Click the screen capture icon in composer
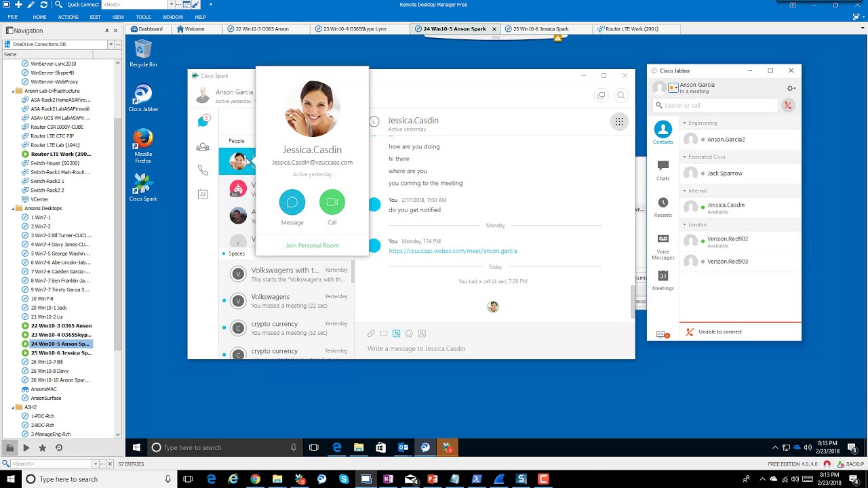This screenshot has width=868, height=488. coord(384,333)
